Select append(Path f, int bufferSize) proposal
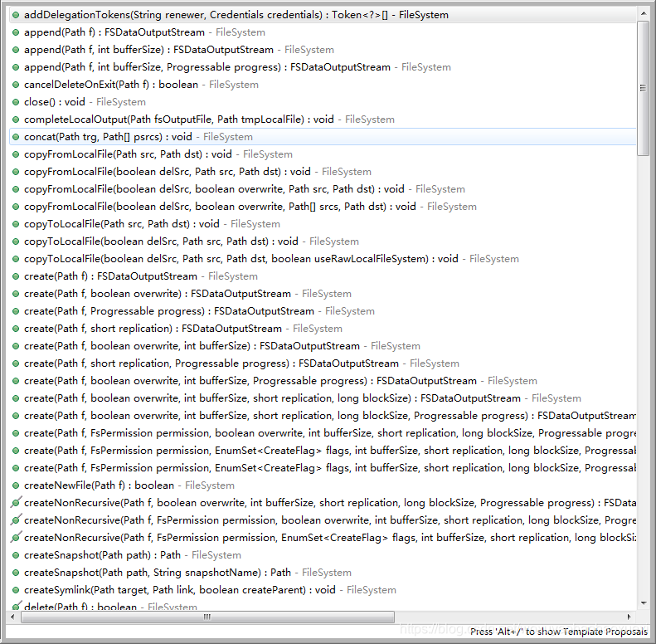The image size is (656, 644). point(322,50)
